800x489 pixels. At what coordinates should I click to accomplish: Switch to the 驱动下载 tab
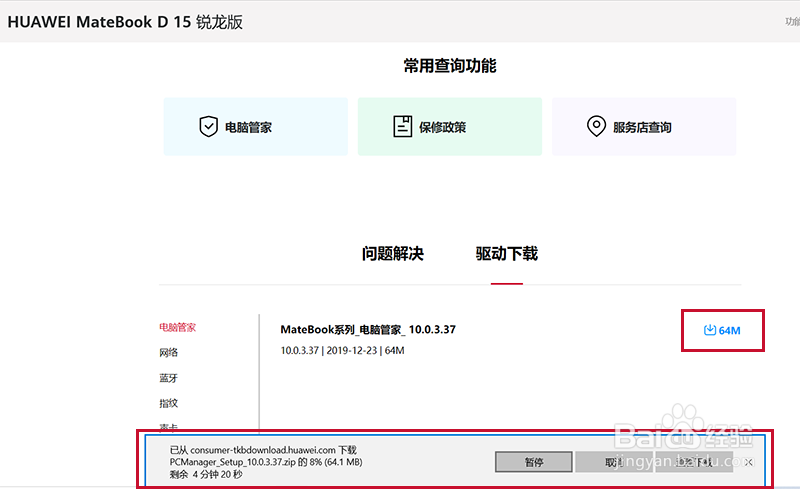click(x=507, y=254)
